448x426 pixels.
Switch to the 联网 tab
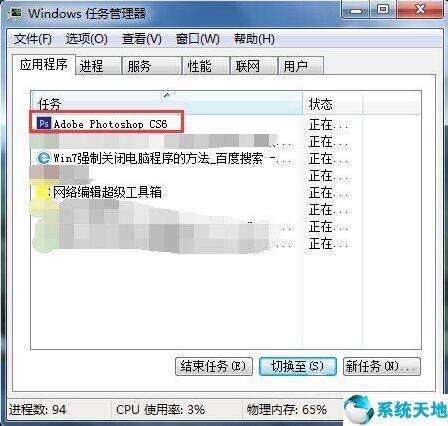(253, 66)
